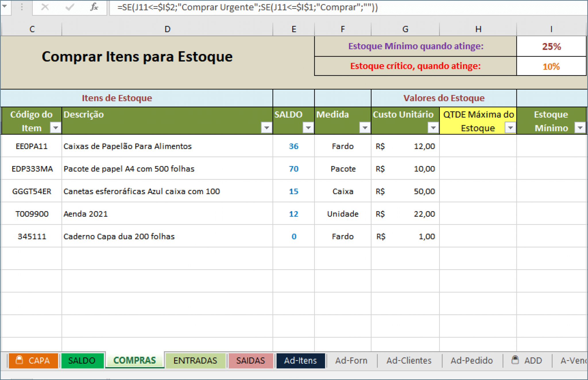Click the formula bar options dots
The image size is (588, 380).
click(22, 7)
